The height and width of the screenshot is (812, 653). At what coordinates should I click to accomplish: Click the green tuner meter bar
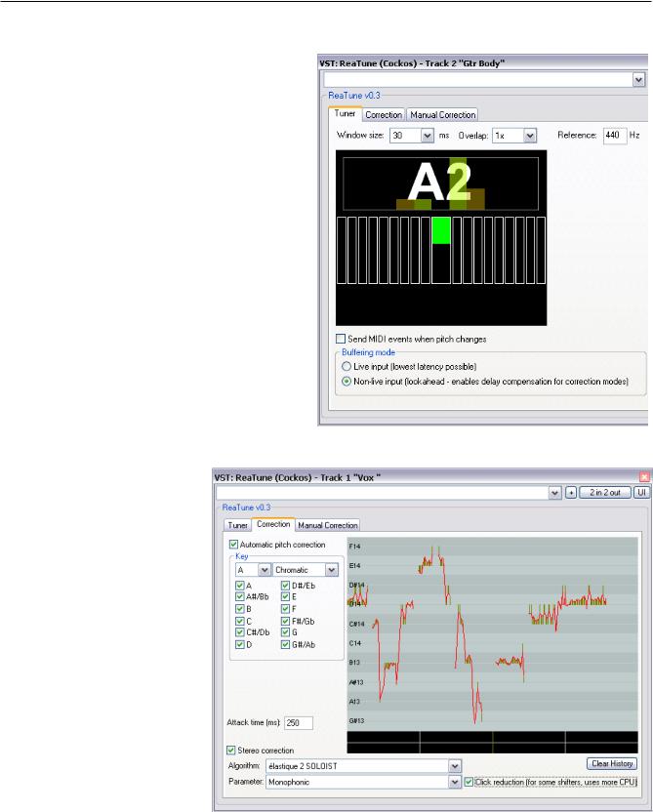tap(441, 230)
